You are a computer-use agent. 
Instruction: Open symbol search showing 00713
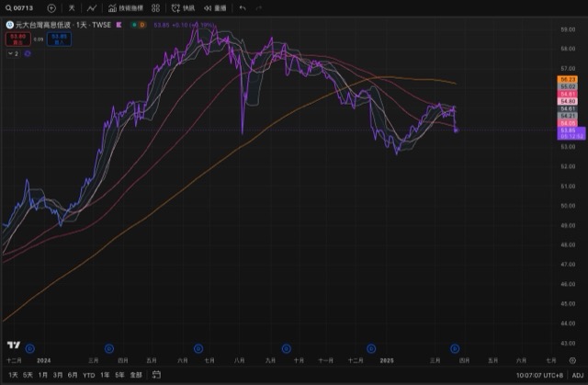19,8
